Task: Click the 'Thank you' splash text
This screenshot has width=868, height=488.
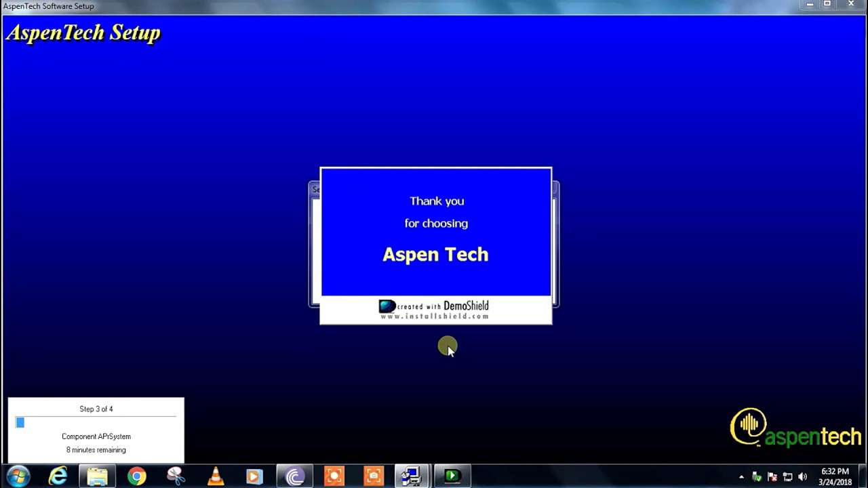Action: [x=437, y=201]
